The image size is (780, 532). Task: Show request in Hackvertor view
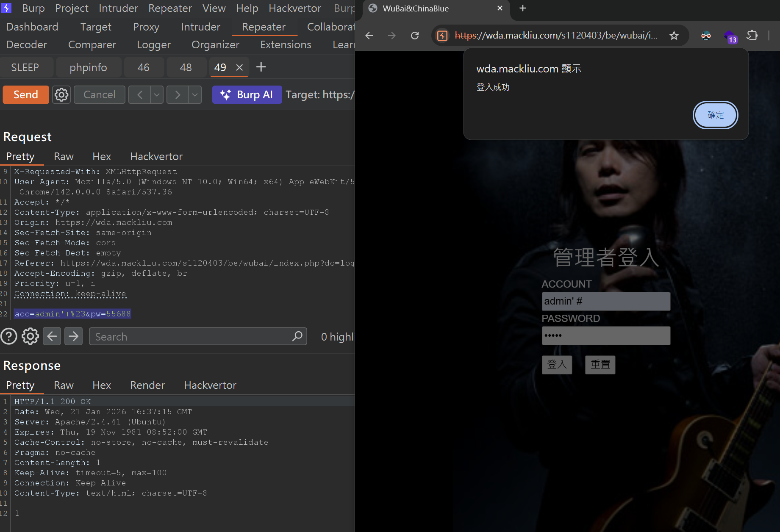(156, 156)
